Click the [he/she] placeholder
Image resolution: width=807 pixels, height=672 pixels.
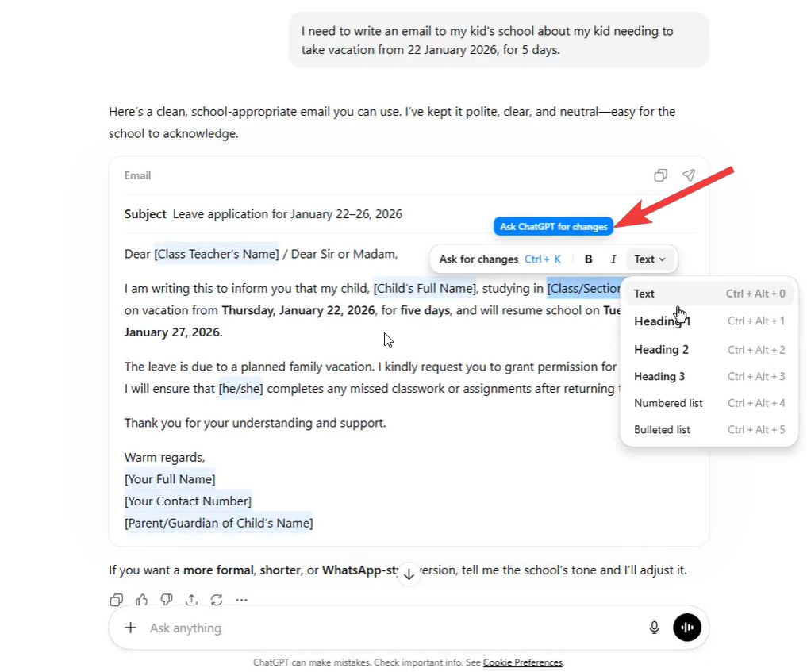click(x=240, y=389)
